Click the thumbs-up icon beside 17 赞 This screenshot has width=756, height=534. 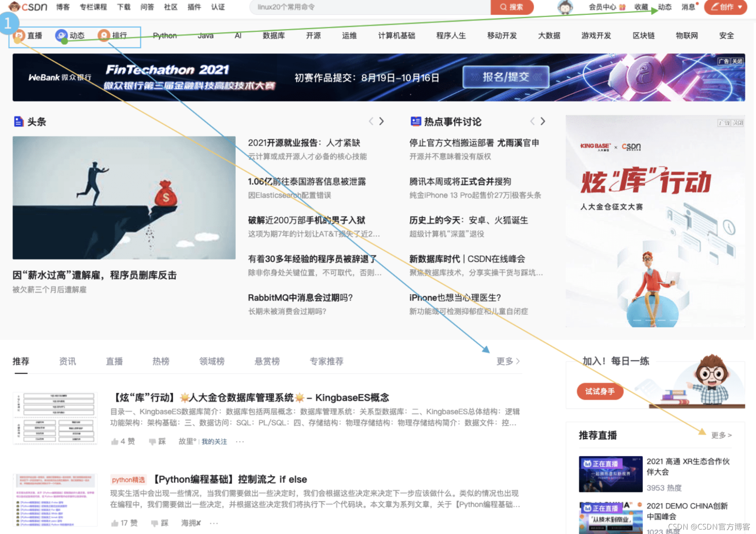point(115,523)
